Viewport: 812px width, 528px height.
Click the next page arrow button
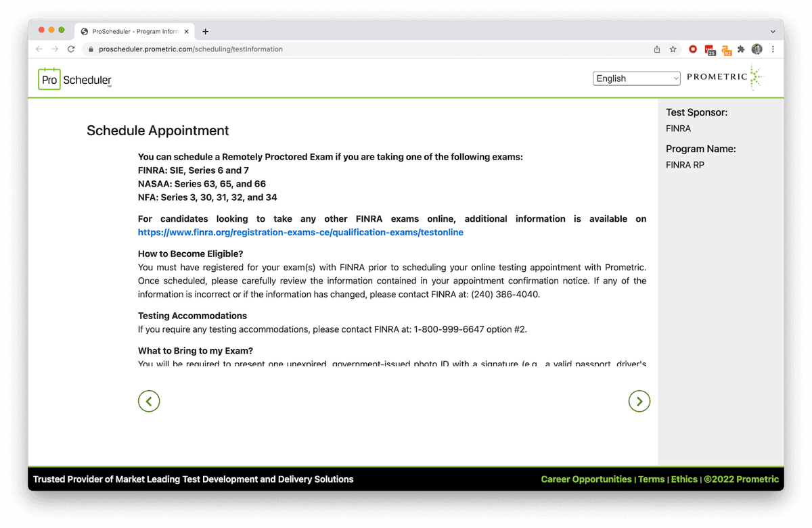tap(639, 401)
